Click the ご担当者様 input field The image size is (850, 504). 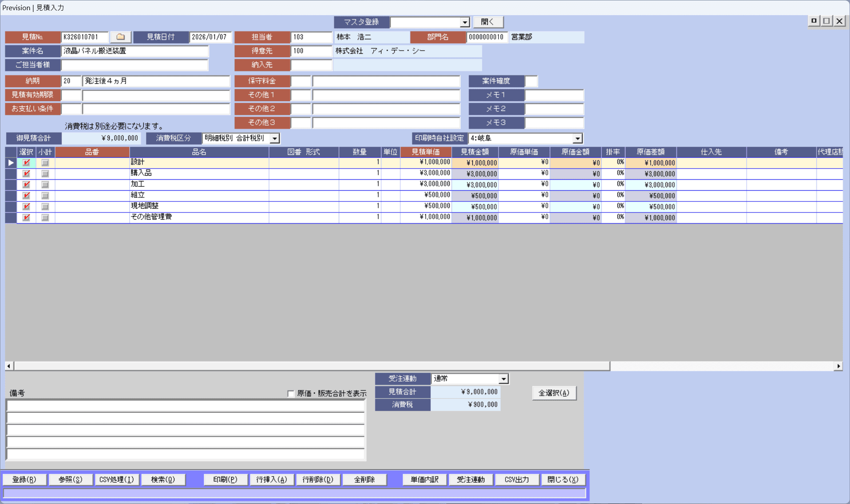click(134, 65)
